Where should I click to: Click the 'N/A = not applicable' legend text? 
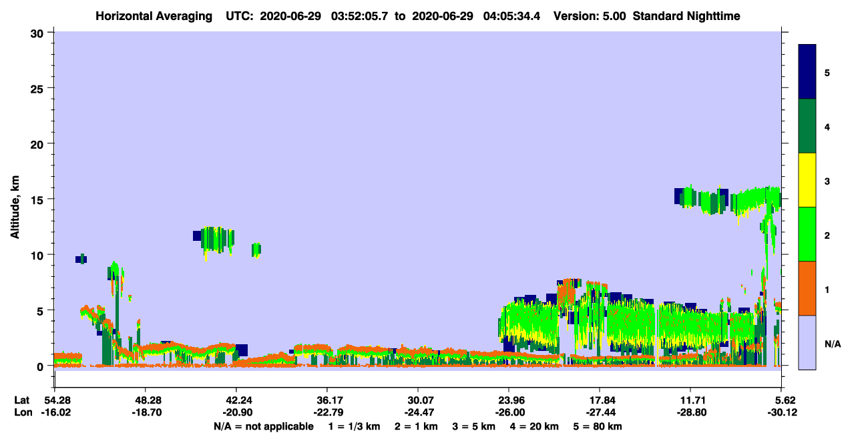click(263, 426)
